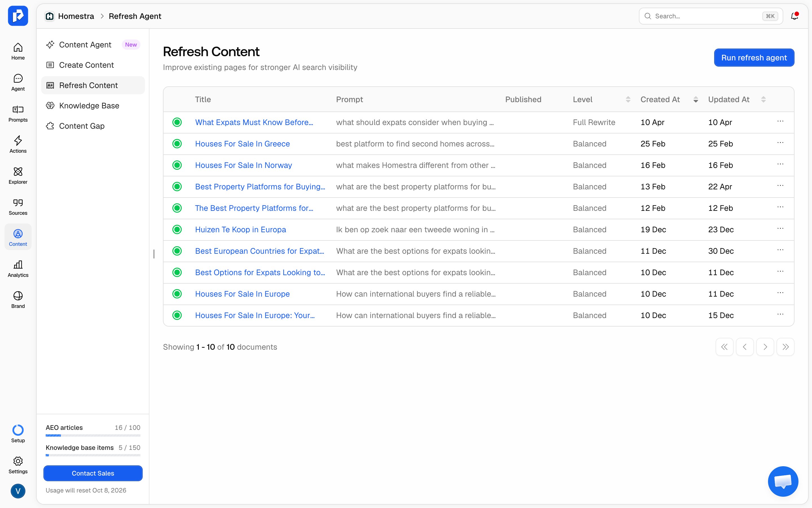Click Knowledge base items usage bar
This screenshot has width=812, height=508.
click(x=93, y=455)
